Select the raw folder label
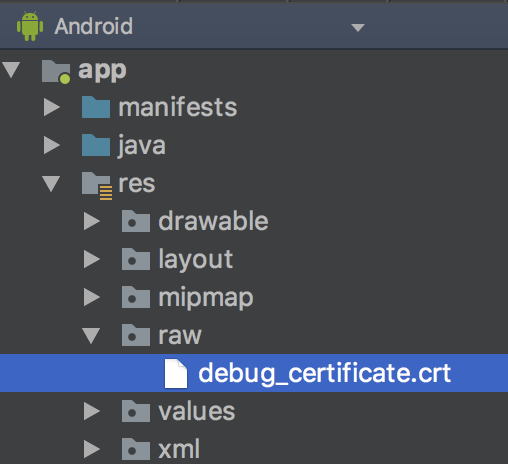Image resolution: width=508 pixels, height=464 pixels. [180, 336]
